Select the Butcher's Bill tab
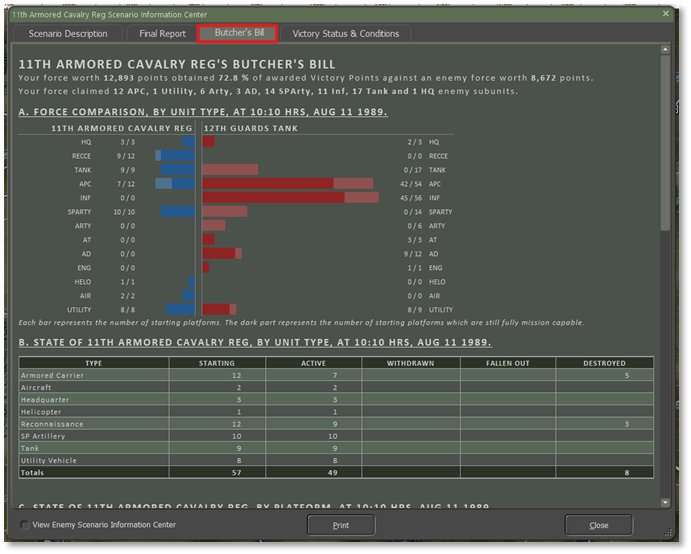Viewport: 691px width, 554px height. 238,34
